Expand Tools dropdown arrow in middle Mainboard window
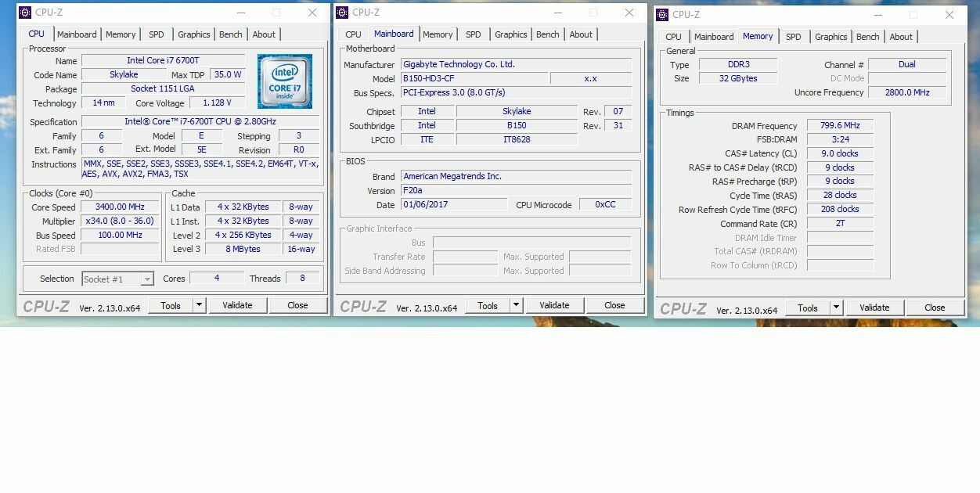Image resolution: width=980 pixels, height=493 pixels. click(516, 305)
